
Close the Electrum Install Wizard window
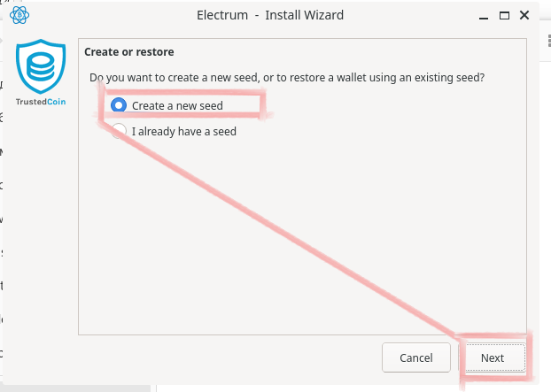525,15
